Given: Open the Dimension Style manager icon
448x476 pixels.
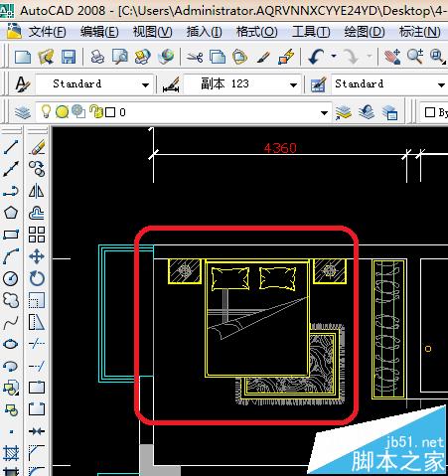Looking at the screenshot, I should (171, 84).
